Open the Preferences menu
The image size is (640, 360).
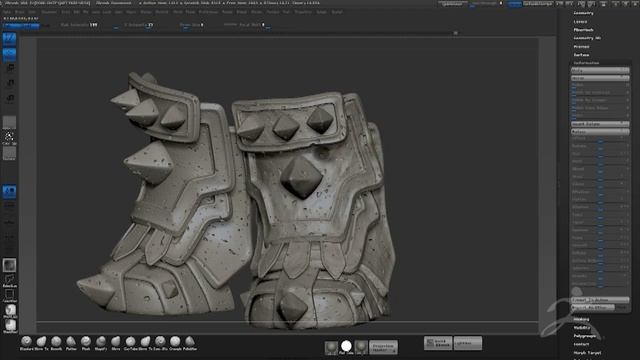(x=208, y=12)
